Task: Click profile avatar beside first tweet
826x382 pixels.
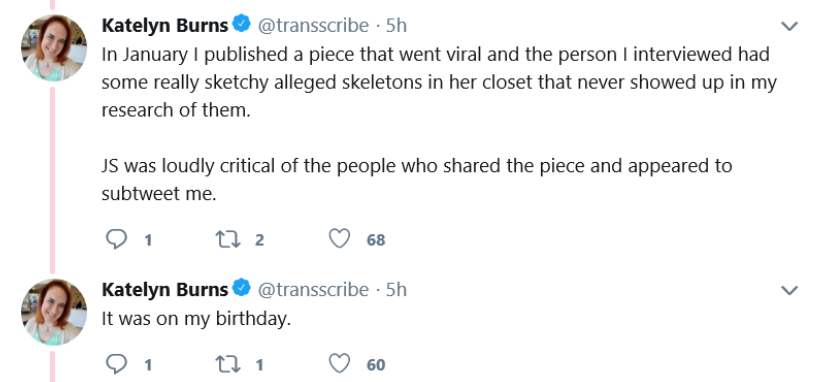Action: [54, 48]
